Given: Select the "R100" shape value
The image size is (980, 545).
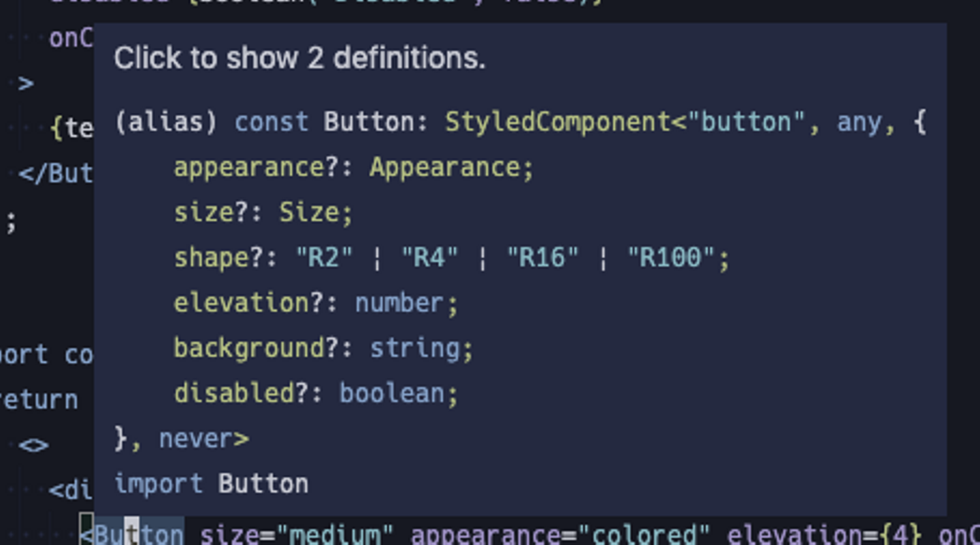Looking at the screenshot, I should 670,258.
